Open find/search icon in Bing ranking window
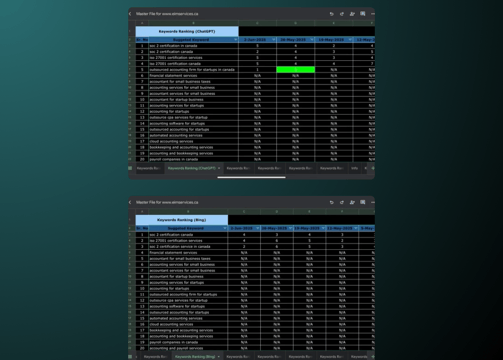This screenshot has width=503, height=360. 363,202
